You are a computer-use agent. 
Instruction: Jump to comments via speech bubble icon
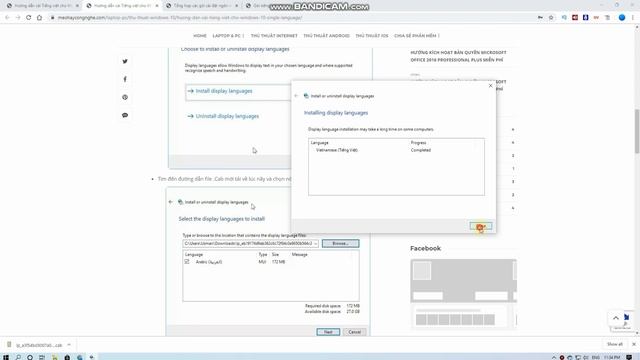[125, 115]
